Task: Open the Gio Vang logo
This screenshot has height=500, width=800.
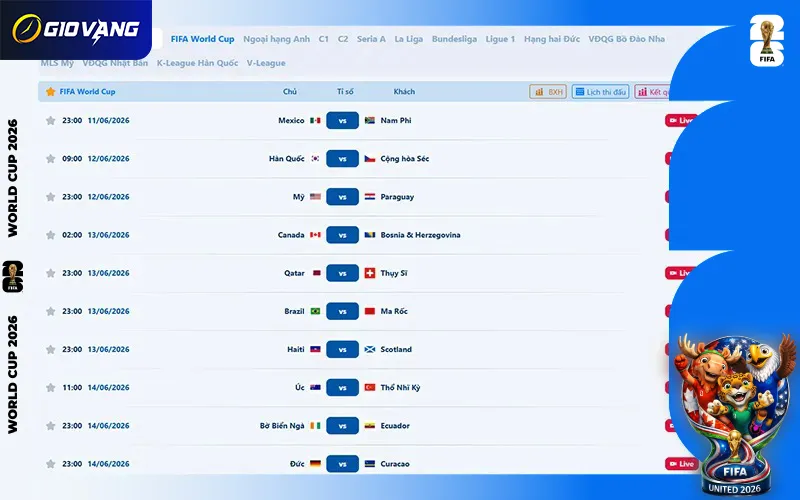Action: tap(76, 29)
